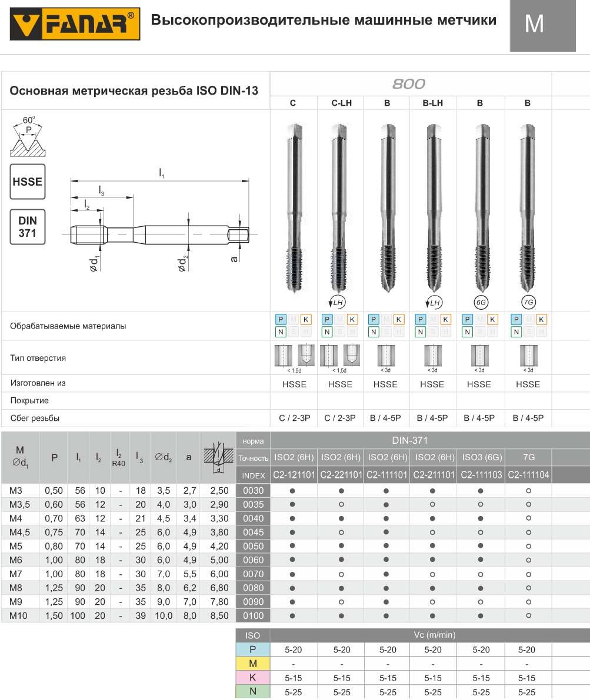
Task: Click the Тип отверстия row label
Action: tap(38, 358)
